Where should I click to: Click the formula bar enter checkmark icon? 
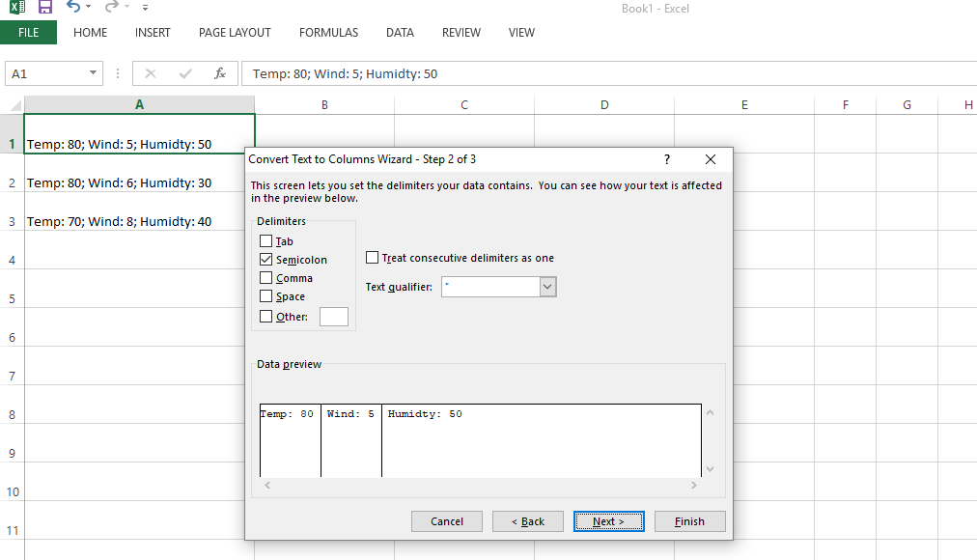pos(185,73)
